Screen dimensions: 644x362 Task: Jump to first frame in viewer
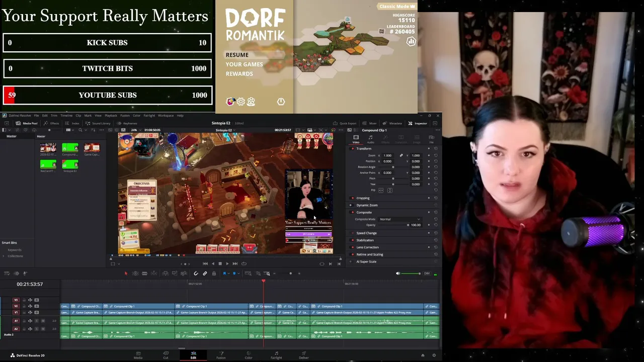[x=205, y=263]
